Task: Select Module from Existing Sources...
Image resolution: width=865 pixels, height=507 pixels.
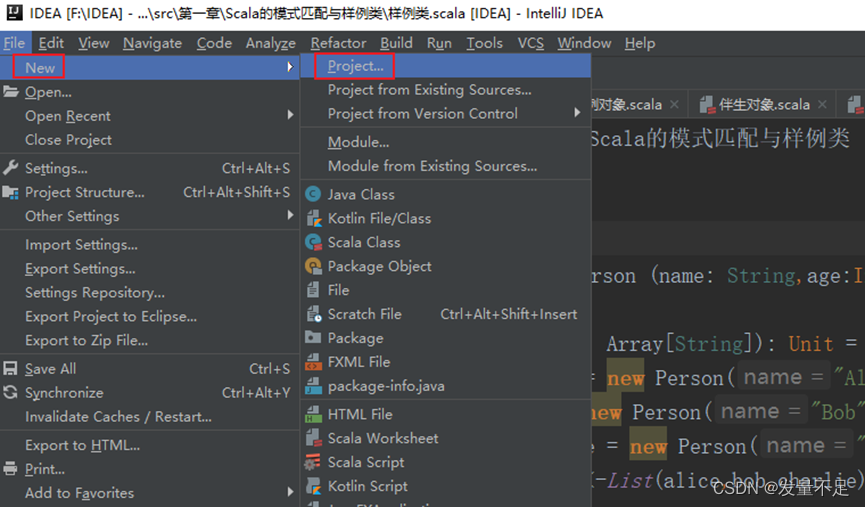Action: point(446,166)
